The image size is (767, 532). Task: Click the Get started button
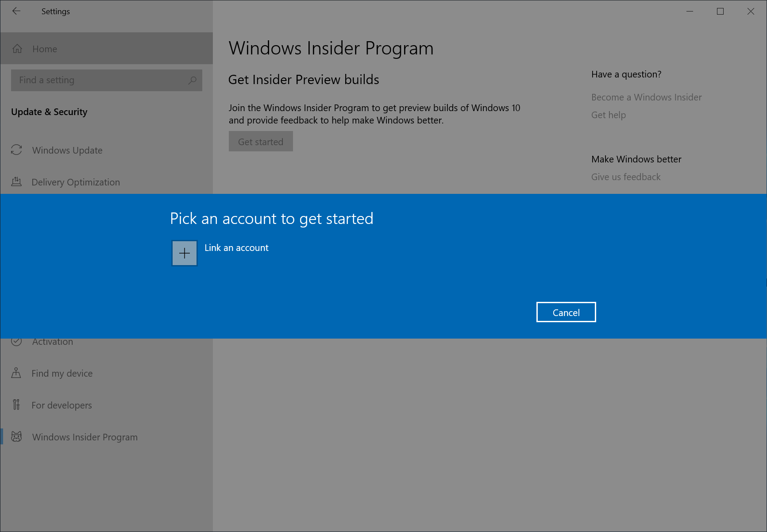coord(260,141)
